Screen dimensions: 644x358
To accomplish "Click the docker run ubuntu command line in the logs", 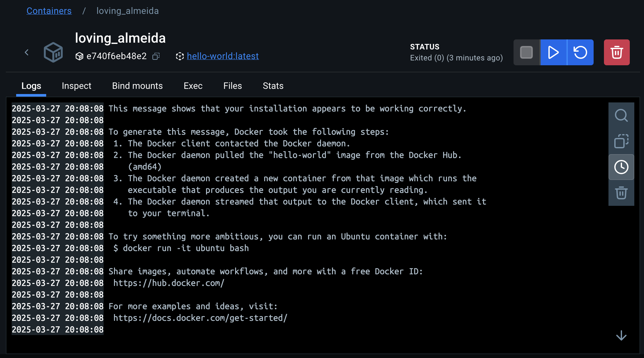I will [181, 248].
